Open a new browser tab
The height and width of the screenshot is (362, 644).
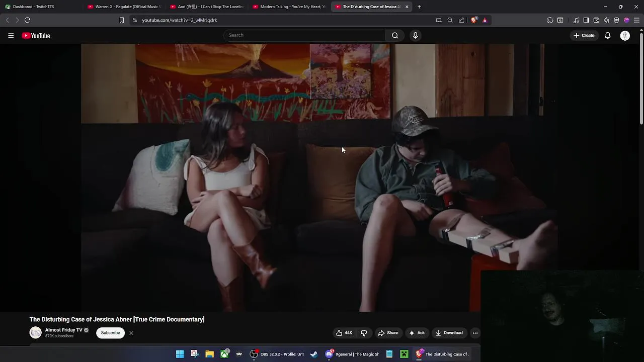pos(419,7)
